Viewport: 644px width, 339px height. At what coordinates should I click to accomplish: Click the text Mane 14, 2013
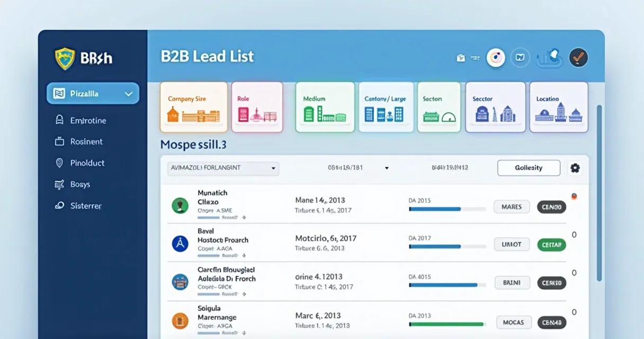[x=320, y=200]
